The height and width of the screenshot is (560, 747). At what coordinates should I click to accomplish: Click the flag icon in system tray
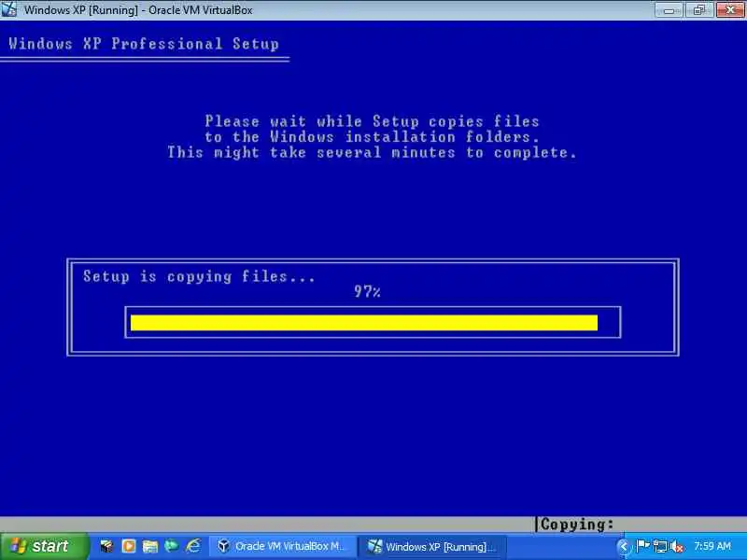tap(642, 546)
